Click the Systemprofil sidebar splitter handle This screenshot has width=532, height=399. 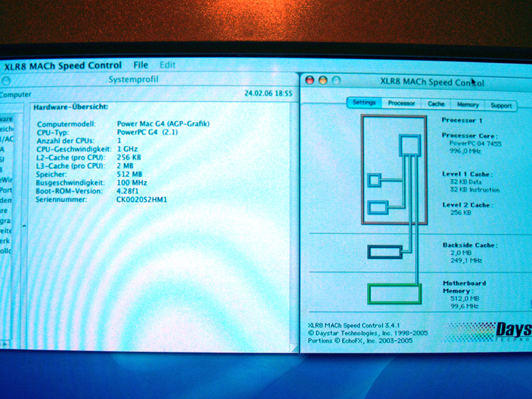24,225
